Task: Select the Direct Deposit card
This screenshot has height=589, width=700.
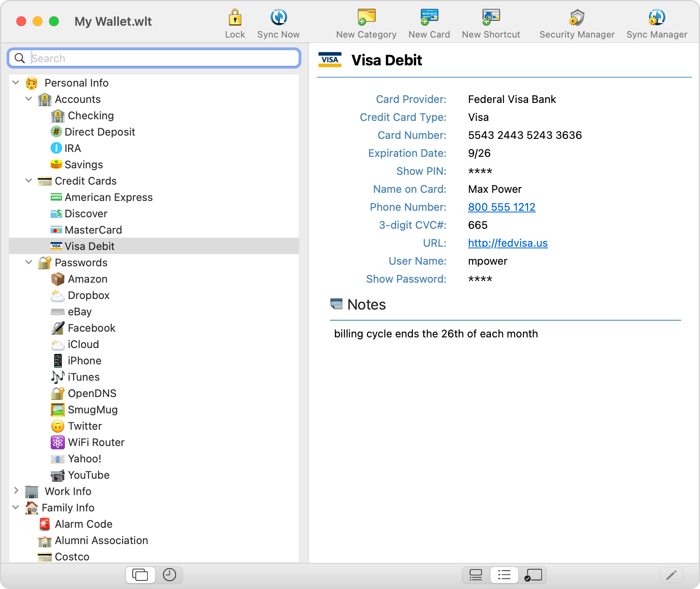Action: [154, 132]
